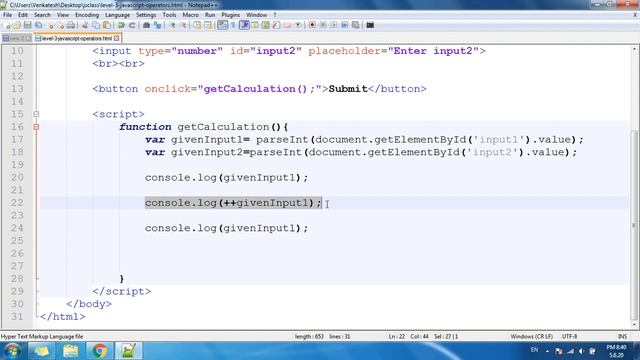Open the Macro menu
This screenshot has height=360, width=640.
click(190, 15)
